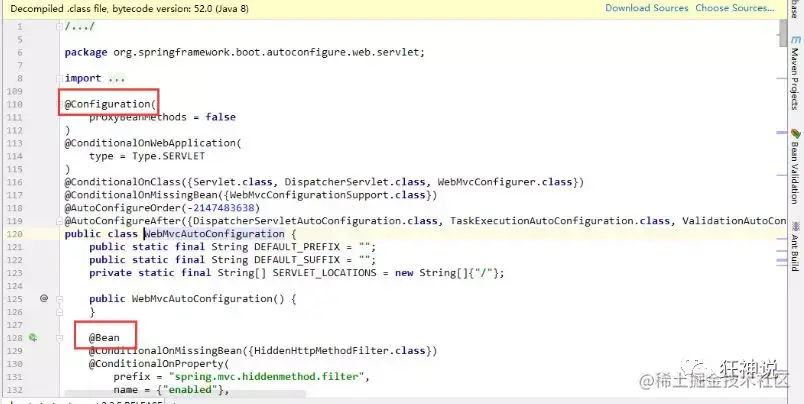Click the package declaration on line 6
The height and width of the screenshot is (404, 804).
(245, 52)
